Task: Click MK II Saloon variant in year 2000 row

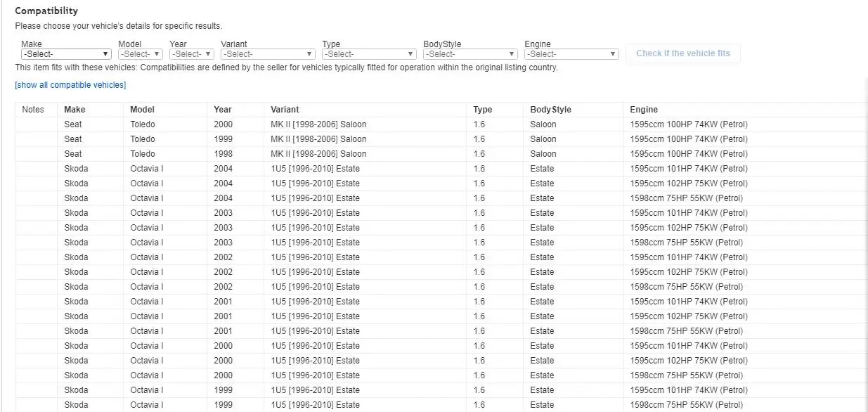Action: tap(318, 124)
